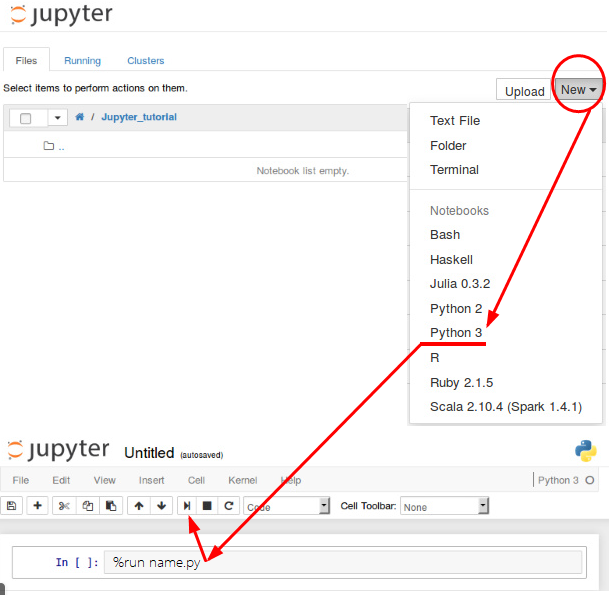Click the Upload button

(524, 91)
